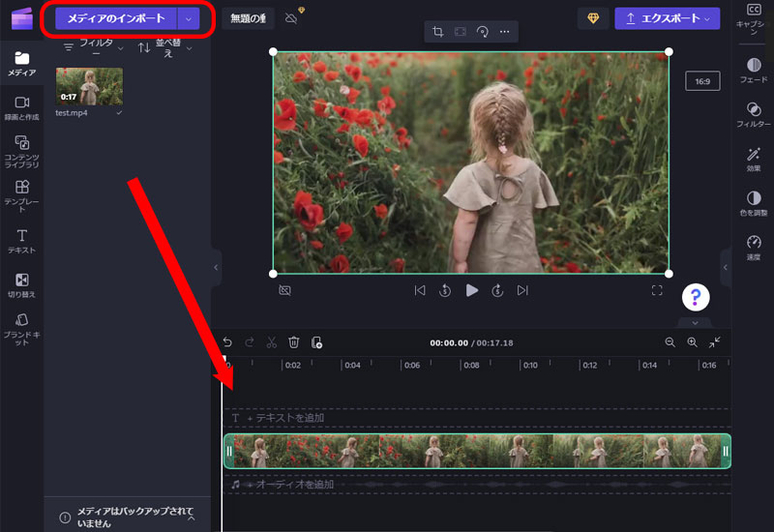Zoom in on the timeline

(692, 342)
